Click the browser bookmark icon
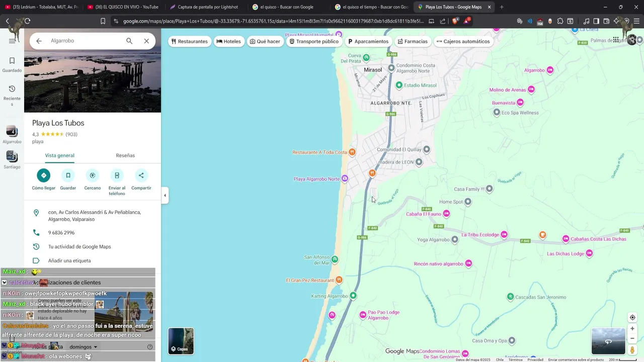Screen dimensions: 644x362 point(103,21)
